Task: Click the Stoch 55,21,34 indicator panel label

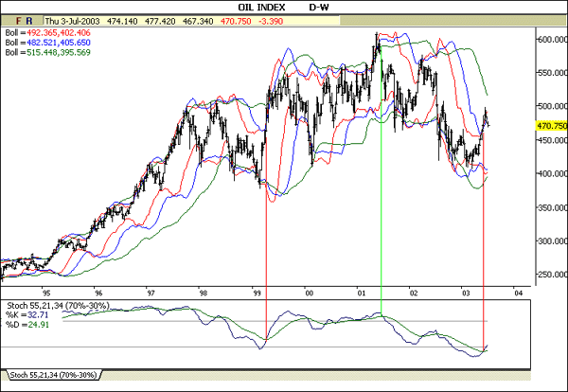Action: point(58,306)
